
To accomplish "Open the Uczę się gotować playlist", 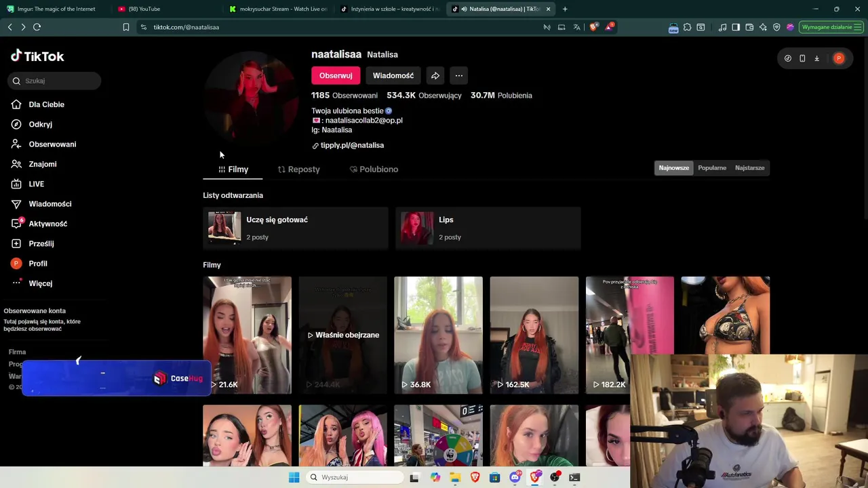I will point(296,228).
